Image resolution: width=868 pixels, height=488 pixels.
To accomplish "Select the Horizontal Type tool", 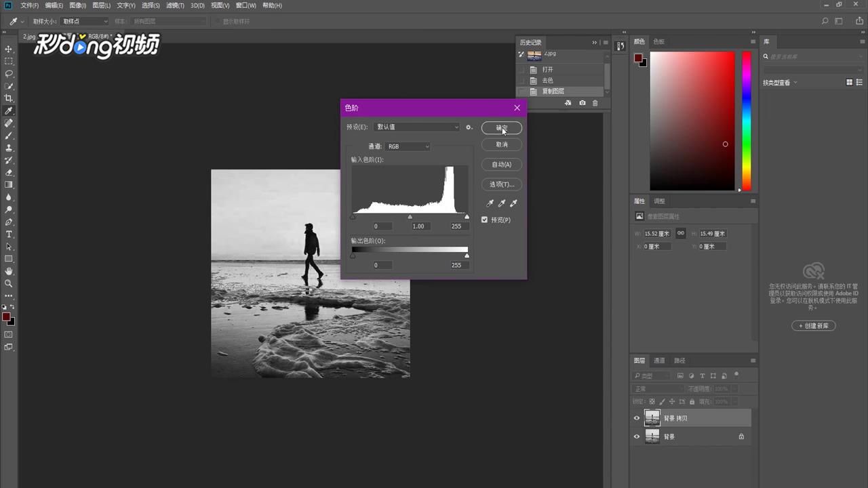I will 9,235.
